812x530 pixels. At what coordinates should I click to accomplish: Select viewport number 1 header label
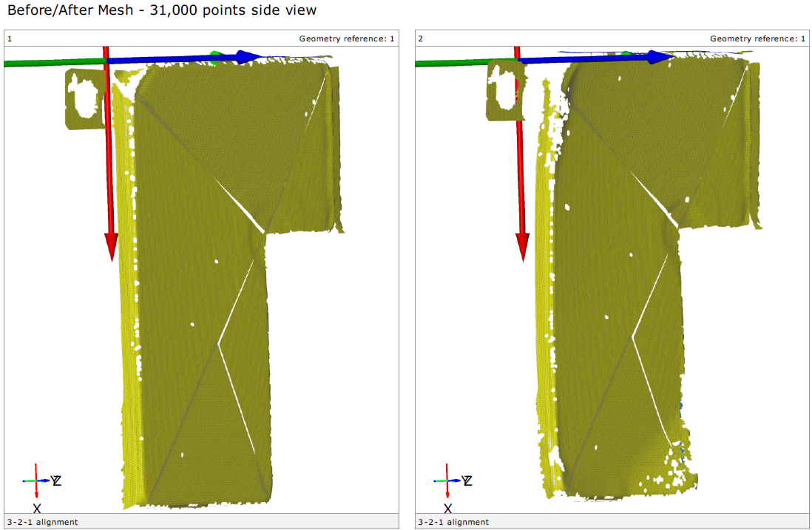click(x=10, y=38)
